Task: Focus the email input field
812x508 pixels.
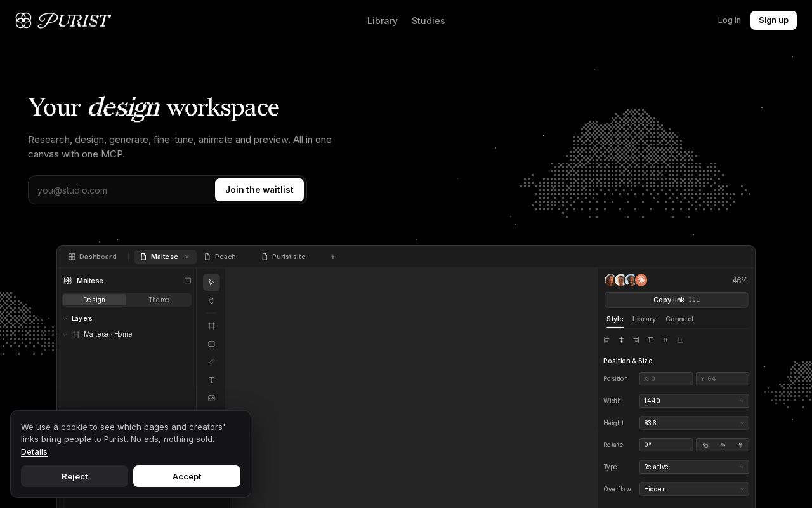Action: (122, 190)
